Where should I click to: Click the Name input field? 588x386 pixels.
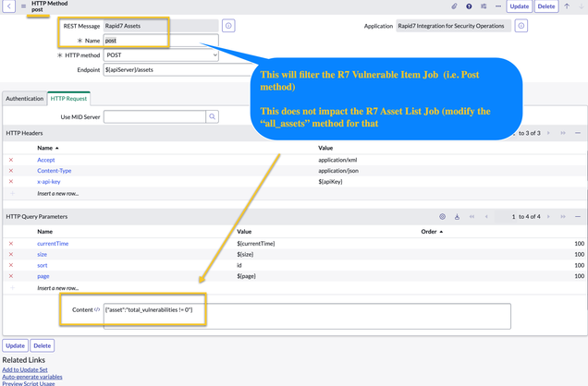(x=161, y=41)
